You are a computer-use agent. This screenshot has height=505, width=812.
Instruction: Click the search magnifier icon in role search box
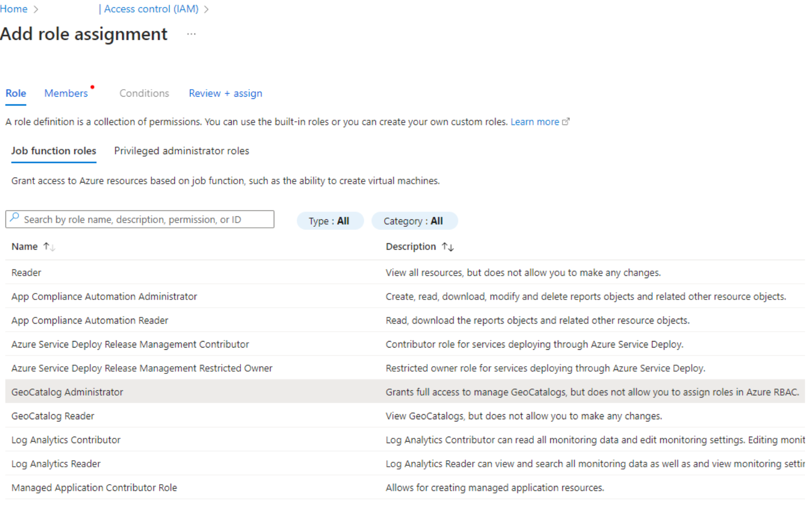pos(15,218)
